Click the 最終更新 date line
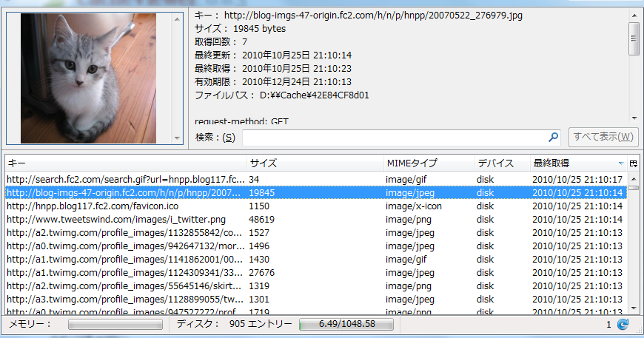 [273, 55]
